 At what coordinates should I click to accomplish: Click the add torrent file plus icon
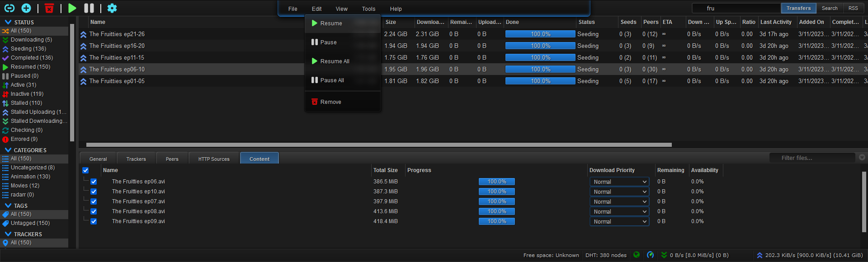(x=26, y=8)
